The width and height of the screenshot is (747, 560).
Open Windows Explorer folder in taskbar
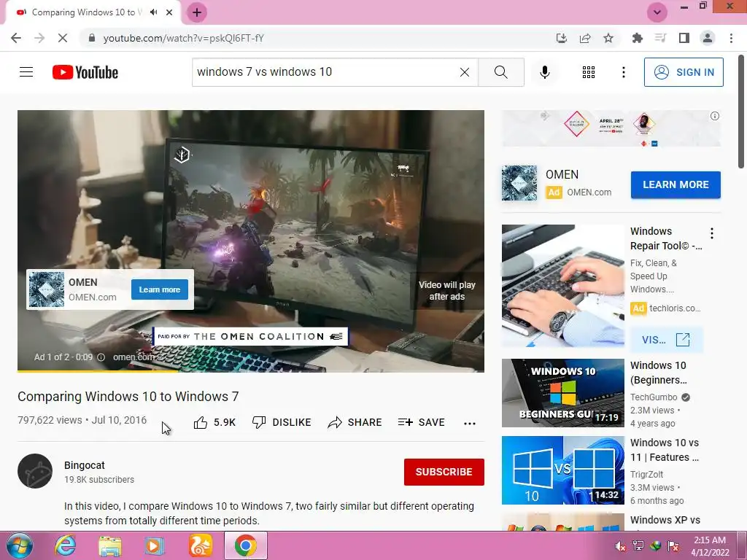coord(110,545)
